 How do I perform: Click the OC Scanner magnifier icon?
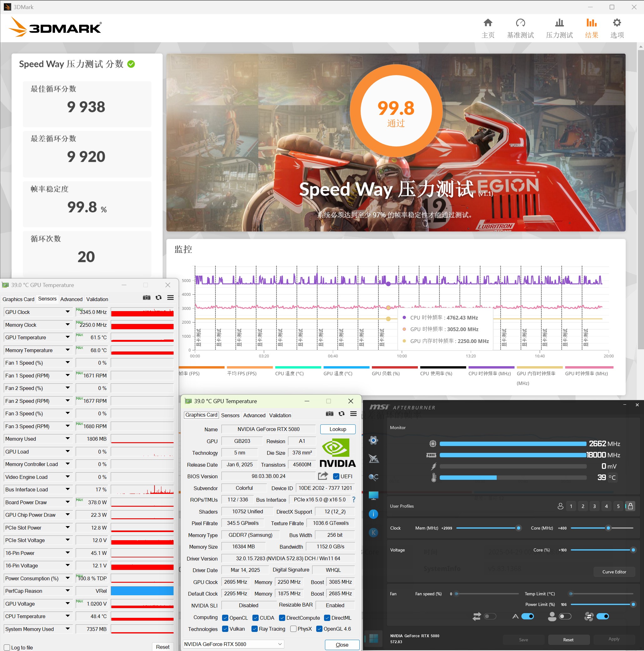coord(373,477)
